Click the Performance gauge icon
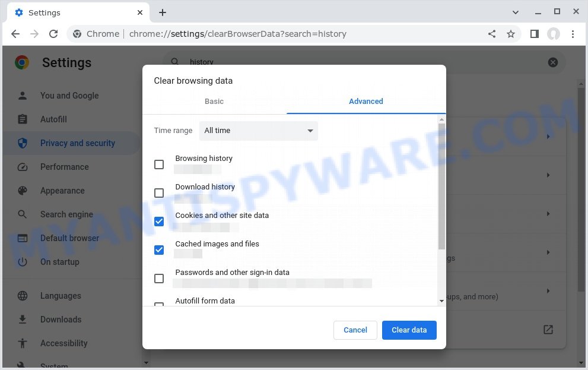 coord(23,167)
